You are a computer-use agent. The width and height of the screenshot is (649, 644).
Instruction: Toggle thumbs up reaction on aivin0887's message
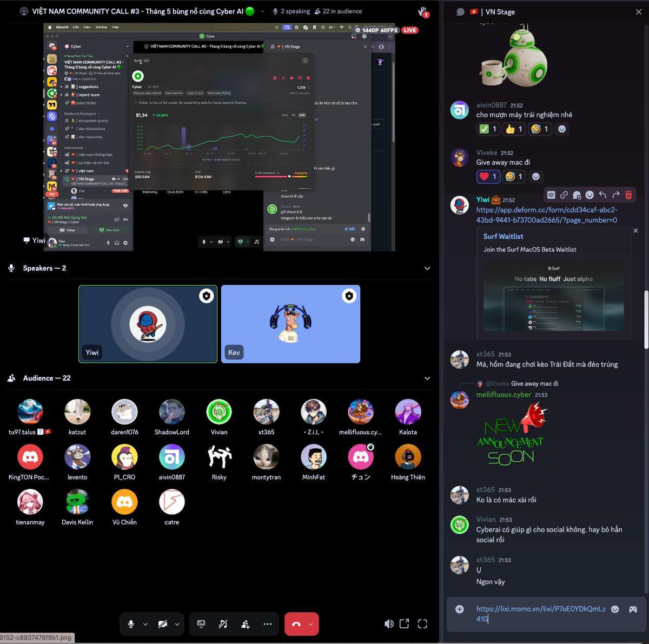[x=514, y=129]
